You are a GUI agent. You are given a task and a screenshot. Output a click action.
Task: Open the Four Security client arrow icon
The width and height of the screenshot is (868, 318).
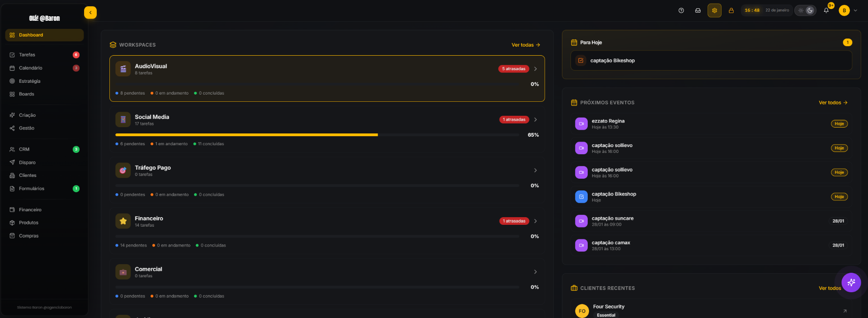coord(844,311)
